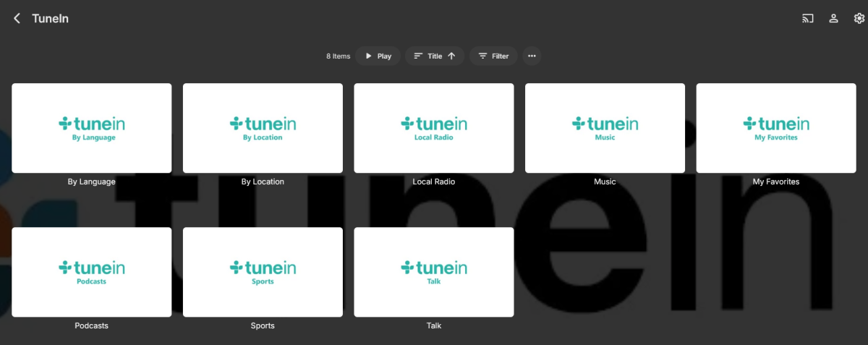Open the By Language thumbnail

pos(92,128)
